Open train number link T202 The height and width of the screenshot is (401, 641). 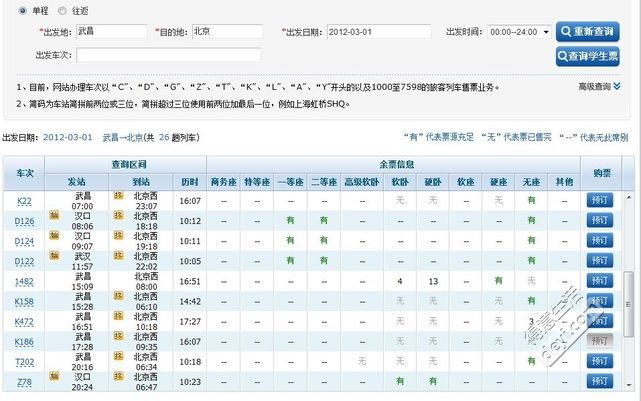(x=25, y=361)
